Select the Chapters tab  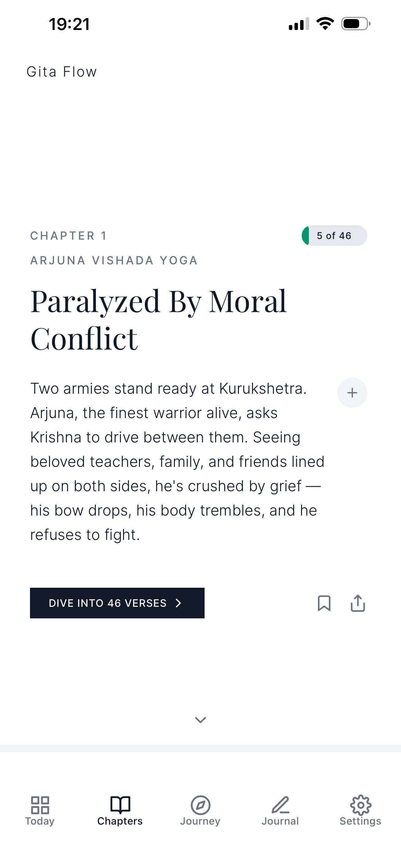pyautogui.click(x=120, y=811)
